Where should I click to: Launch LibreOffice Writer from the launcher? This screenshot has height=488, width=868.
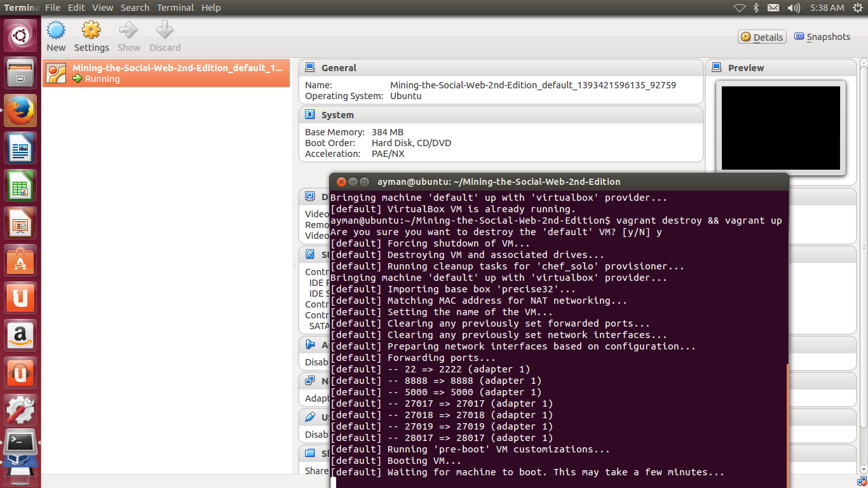(20, 148)
